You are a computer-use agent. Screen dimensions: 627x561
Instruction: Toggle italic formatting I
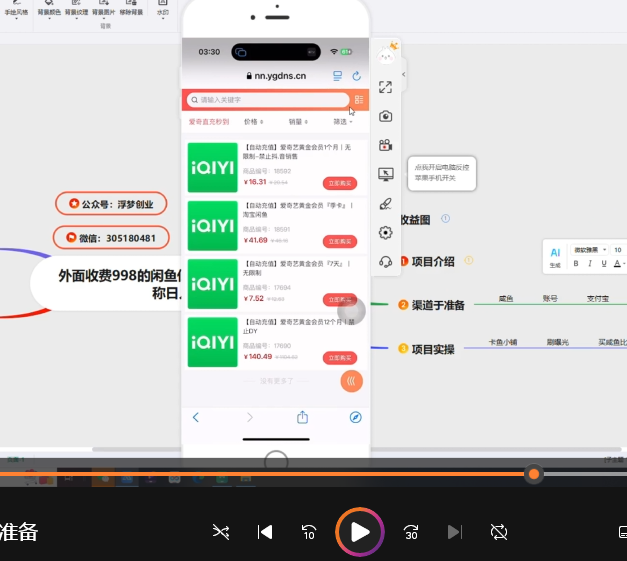tap(590, 264)
